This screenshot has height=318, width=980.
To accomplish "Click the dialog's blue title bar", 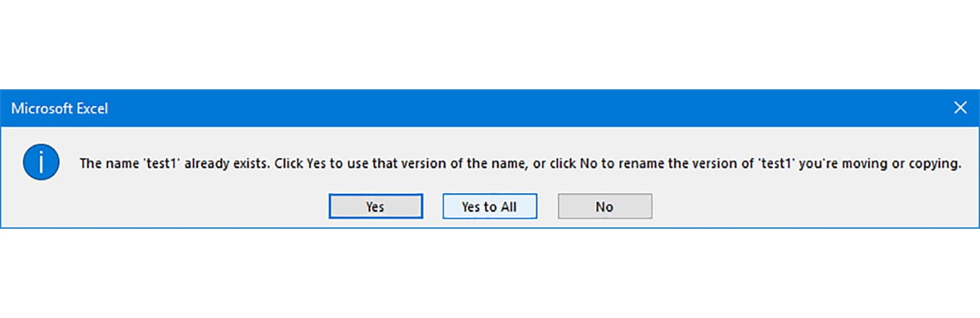I will pyautogui.click(x=490, y=108).
